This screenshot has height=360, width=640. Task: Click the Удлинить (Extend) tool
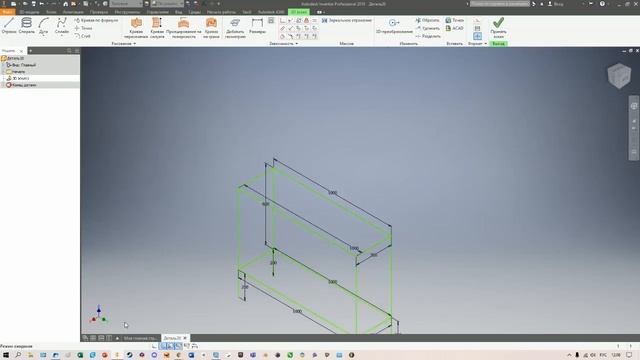pyautogui.click(x=427, y=28)
